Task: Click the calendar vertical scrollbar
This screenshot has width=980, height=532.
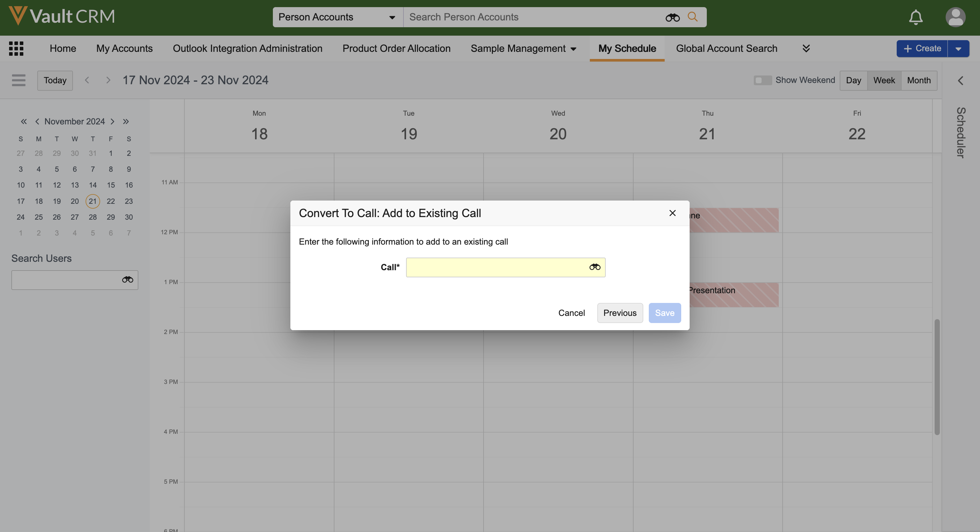Action: [x=937, y=376]
